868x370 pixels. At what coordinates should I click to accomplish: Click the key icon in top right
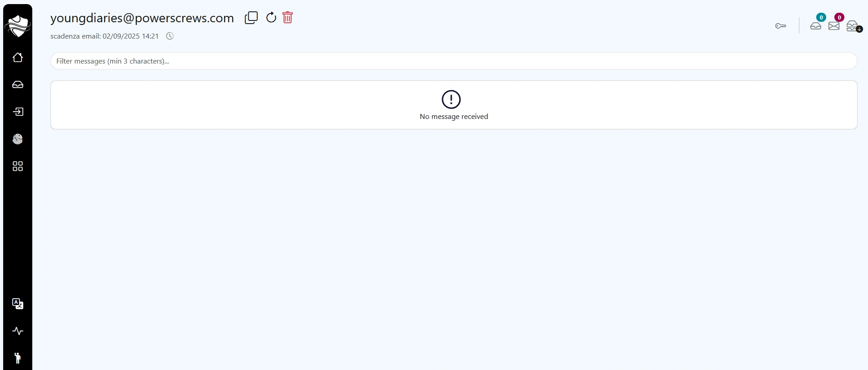[x=781, y=26]
